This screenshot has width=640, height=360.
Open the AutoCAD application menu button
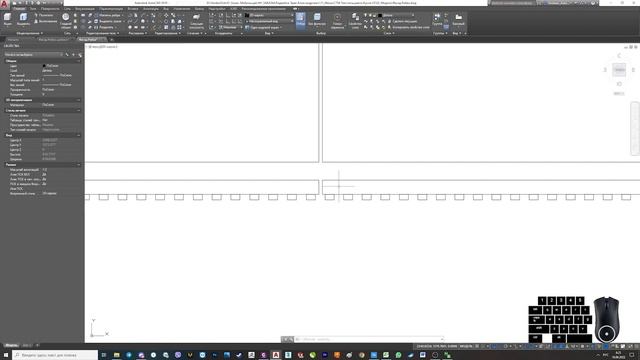[x=4, y=5]
